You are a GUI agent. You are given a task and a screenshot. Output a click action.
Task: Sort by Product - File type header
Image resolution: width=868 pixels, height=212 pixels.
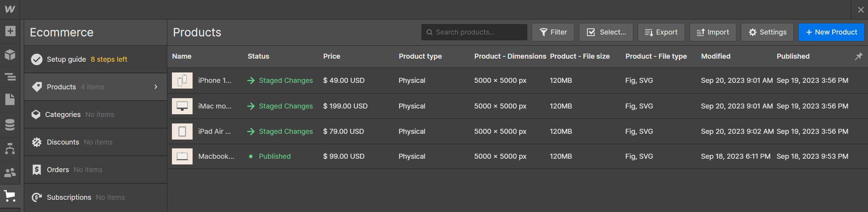[x=656, y=56]
